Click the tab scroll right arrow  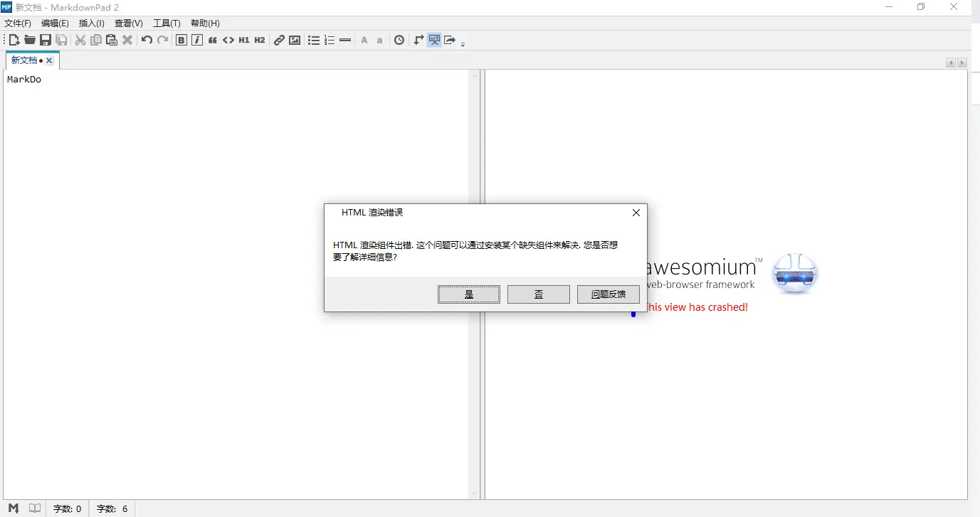tap(962, 63)
